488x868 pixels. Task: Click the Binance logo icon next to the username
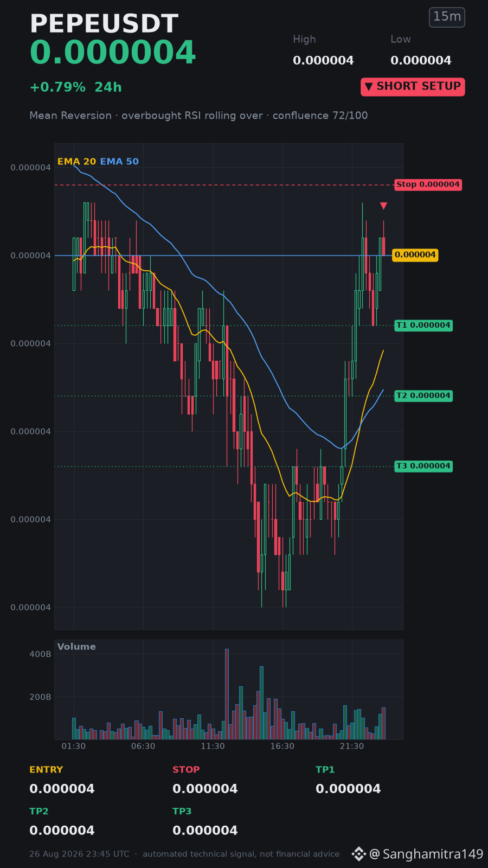(x=358, y=854)
